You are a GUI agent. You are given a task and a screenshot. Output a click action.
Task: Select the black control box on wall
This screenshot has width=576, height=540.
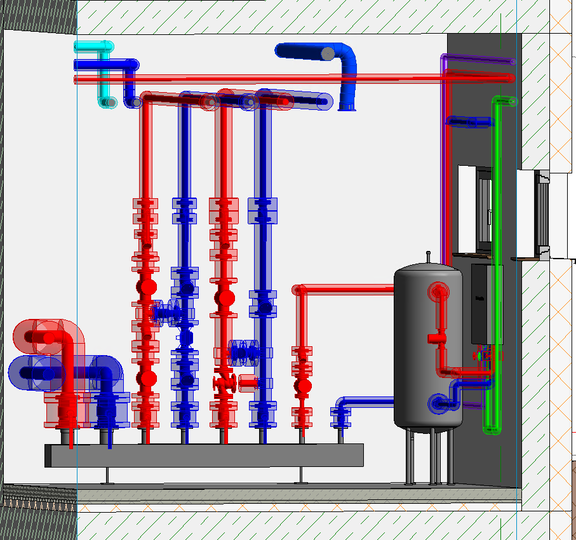(x=480, y=304)
